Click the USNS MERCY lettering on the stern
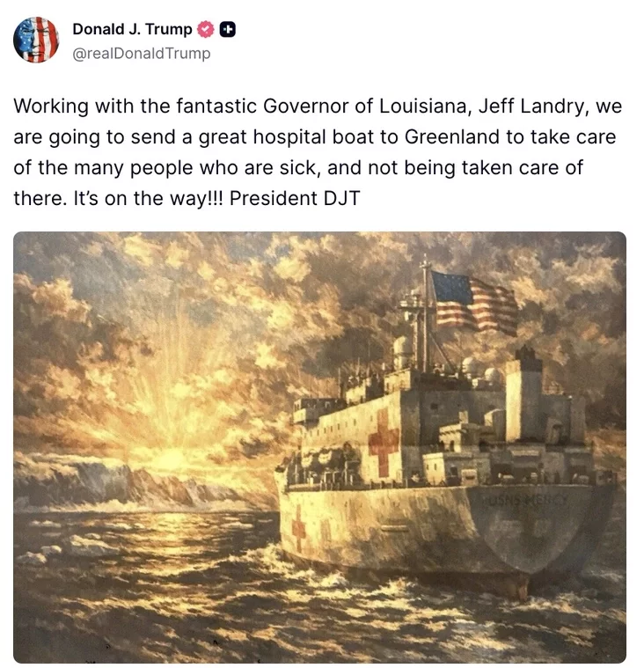Viewport: 644px width, 668px height. 524,500
